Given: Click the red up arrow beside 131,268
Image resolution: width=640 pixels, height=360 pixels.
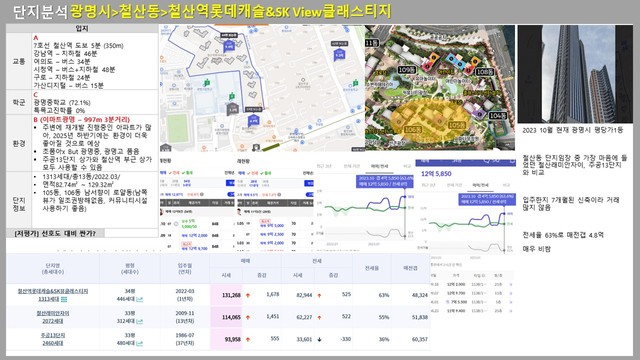Looking at the screenshot, I should (248, 295).
